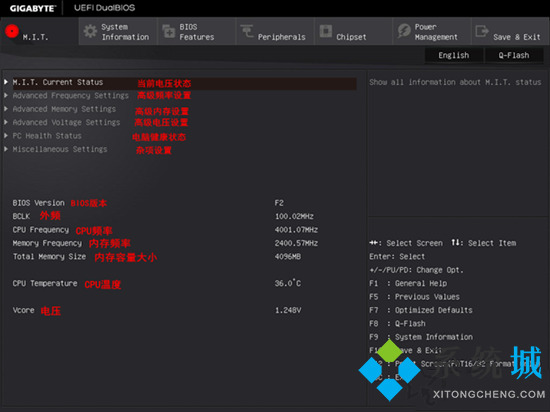Open Advanced Memory Settings entry
The width and height of the screenshot is (550, 412).
point(64,109)
